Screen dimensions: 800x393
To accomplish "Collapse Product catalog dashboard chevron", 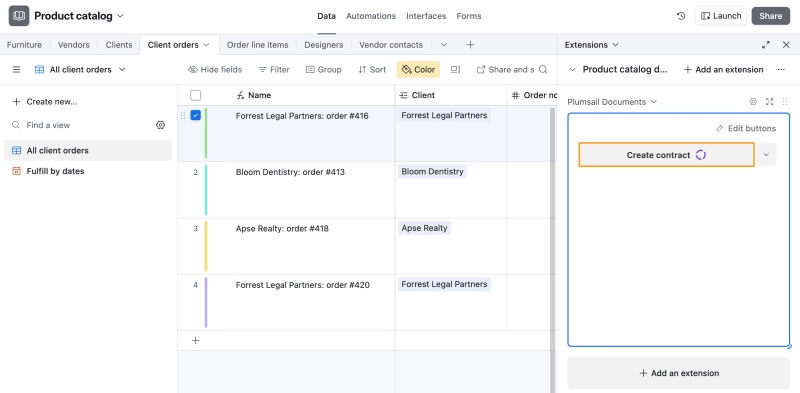I will [572, 69].
